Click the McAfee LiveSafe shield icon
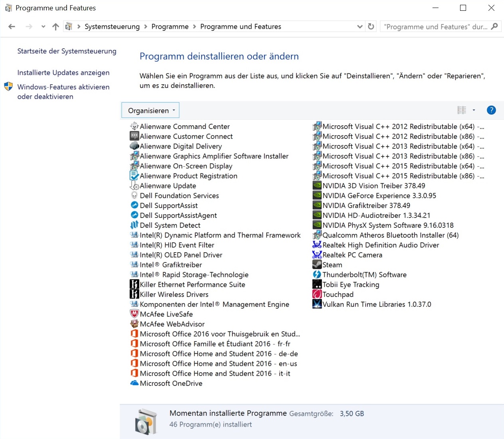Image resolution: width=504 pixels, height=439 pixels. (135, 314)
